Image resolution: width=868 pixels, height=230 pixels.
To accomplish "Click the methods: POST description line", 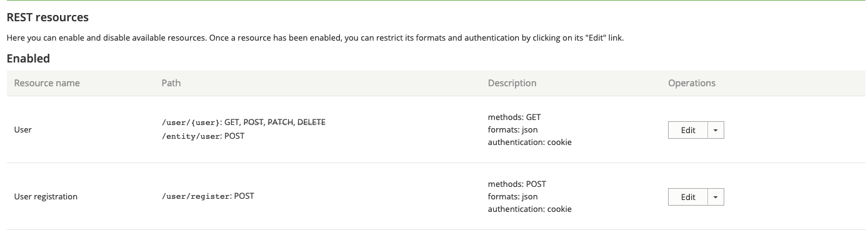I will click(x=517, y=184).
